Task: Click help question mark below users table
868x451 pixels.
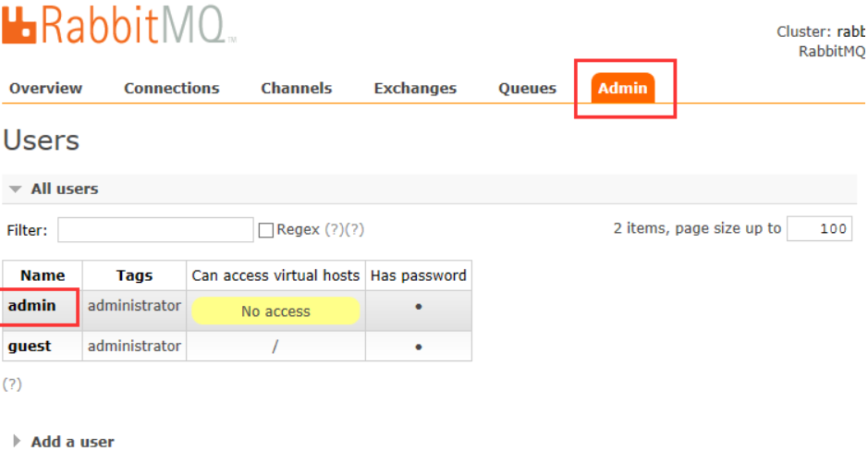Action: point(12,384)
